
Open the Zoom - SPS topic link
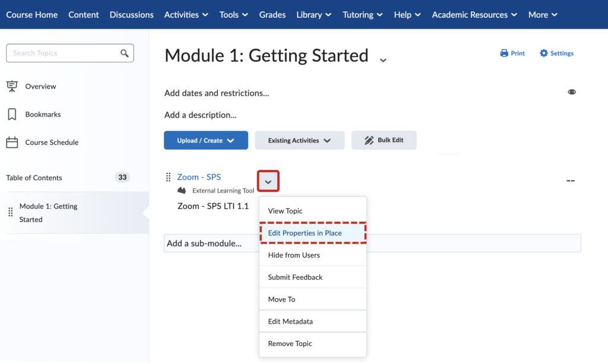199,177
